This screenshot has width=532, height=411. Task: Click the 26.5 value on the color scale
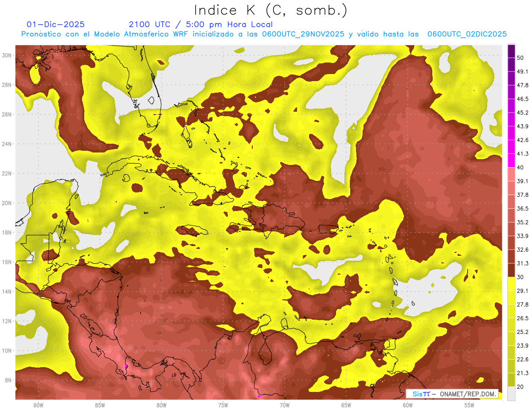point(523,318)
